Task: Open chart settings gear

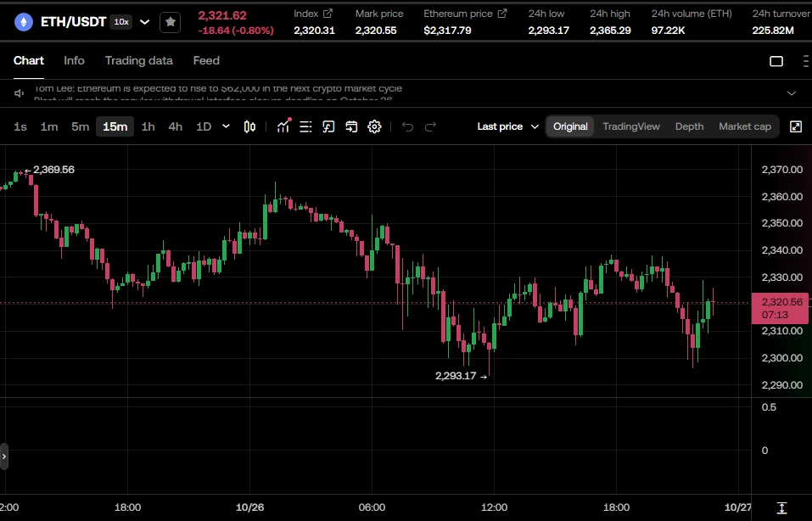Action: (x=374, y=127)
